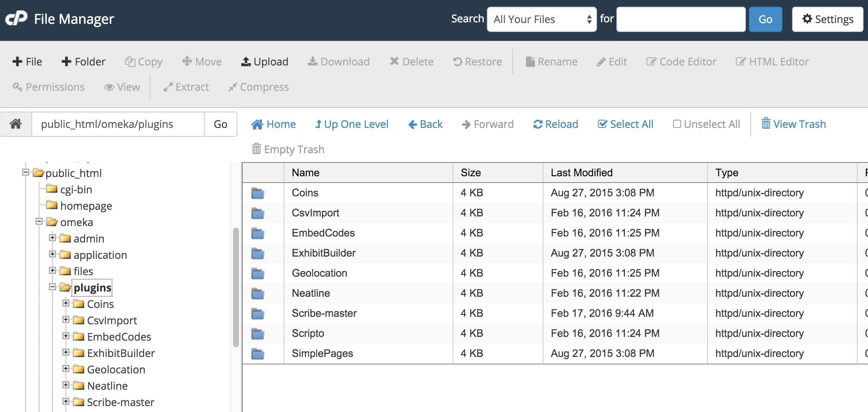Reload the file listing

point(556,124)
